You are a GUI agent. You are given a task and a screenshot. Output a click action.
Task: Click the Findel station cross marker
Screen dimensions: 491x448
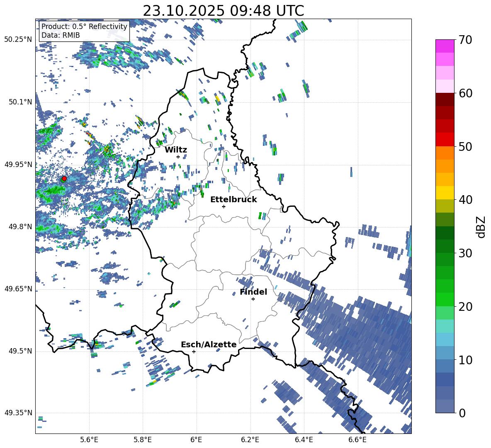253,299
